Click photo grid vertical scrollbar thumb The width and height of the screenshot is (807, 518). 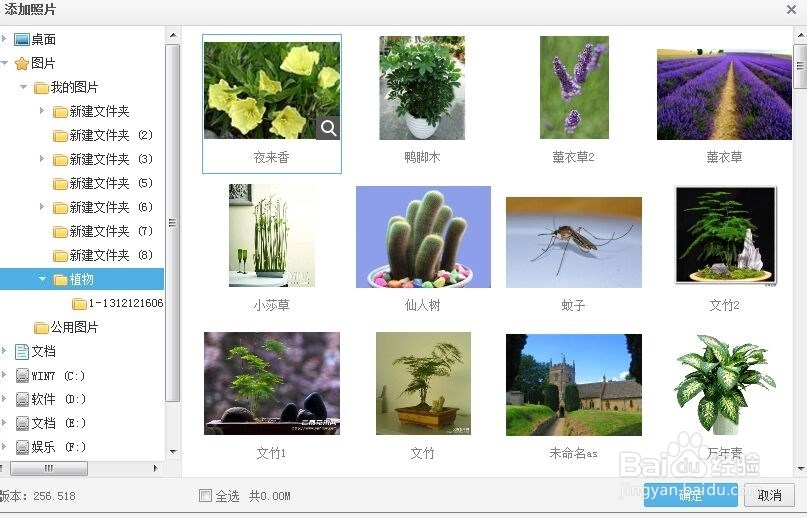click(x=800, y=66)
